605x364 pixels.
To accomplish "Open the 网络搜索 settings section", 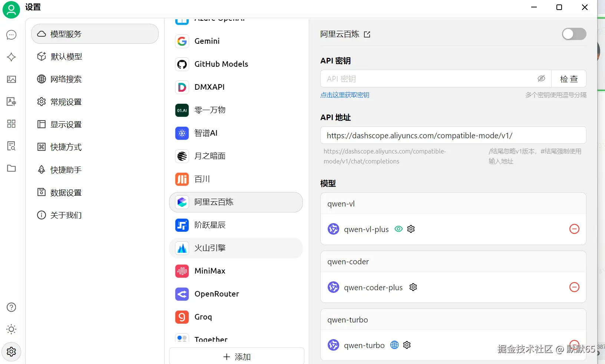I will (x=95, y=79).
